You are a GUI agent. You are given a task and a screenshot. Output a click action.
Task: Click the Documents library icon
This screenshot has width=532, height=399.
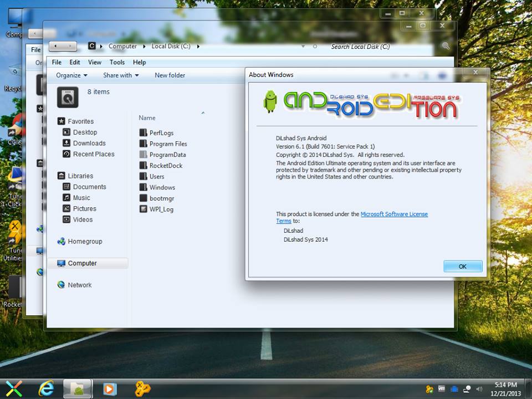pyautogui.click(x=66, y=187)
